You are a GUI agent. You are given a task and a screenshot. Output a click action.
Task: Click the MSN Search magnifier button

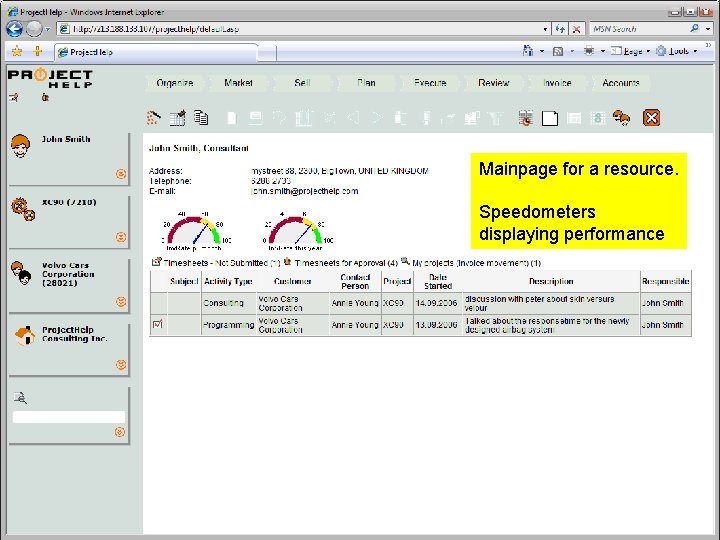[x=695, y=28]
